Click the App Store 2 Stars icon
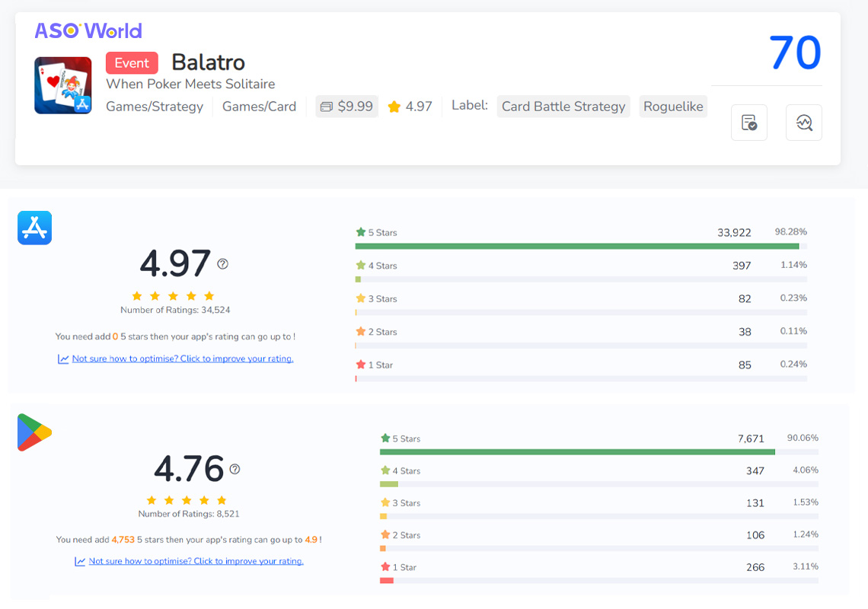The image size is (868, 609). [x=361, y=332]
